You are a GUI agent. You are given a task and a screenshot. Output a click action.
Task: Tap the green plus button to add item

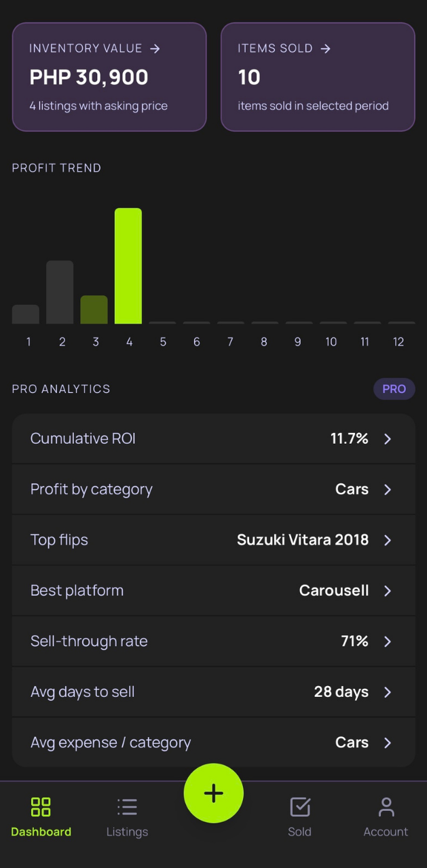tap(214, 793)
